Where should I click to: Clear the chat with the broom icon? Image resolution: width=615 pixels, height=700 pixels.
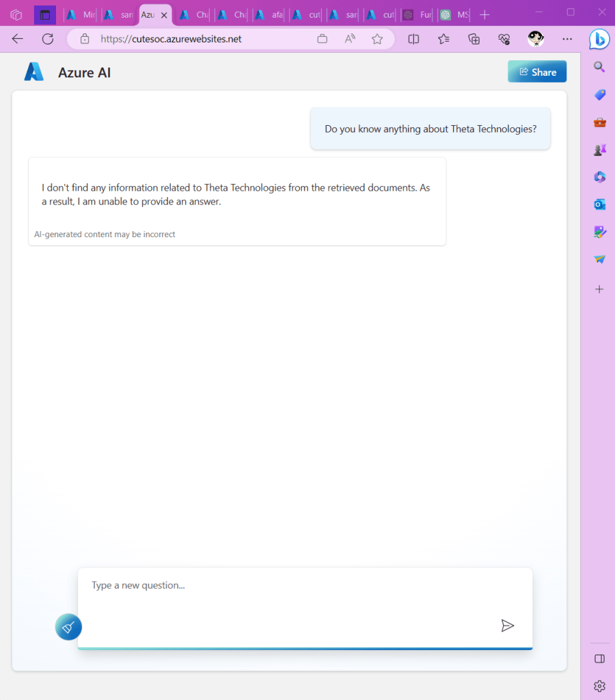[68, 627]
